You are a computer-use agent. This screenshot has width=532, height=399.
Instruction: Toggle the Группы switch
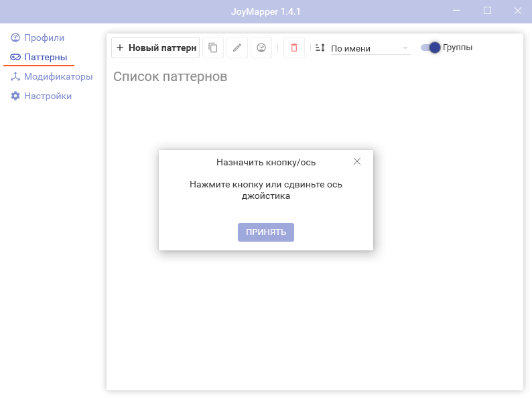[x=431, y=48]
